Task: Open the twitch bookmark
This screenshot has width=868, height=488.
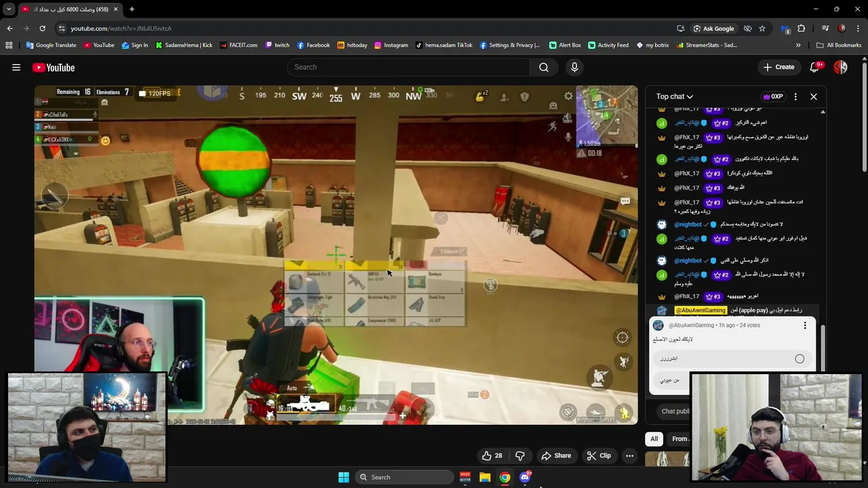Action: 277,45
